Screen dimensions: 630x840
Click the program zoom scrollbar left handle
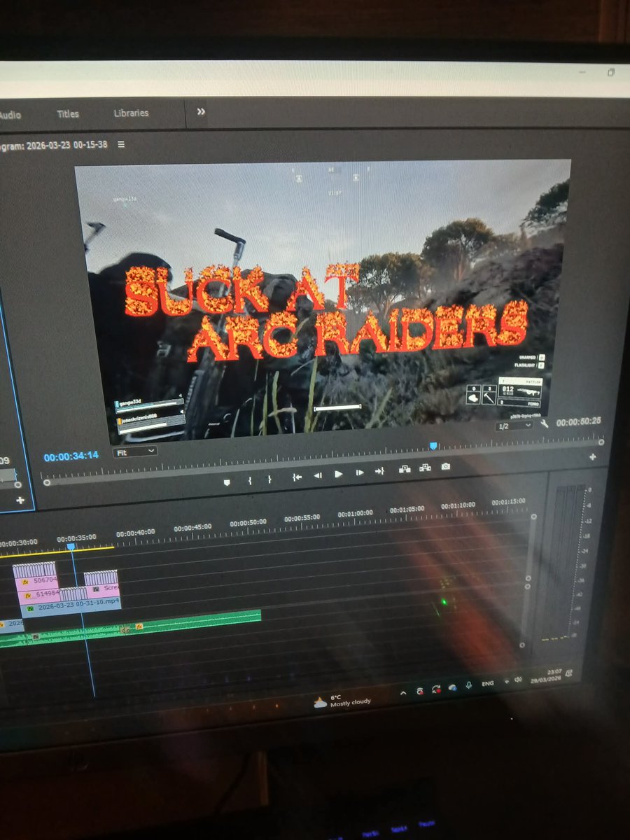tap(46, 482)
